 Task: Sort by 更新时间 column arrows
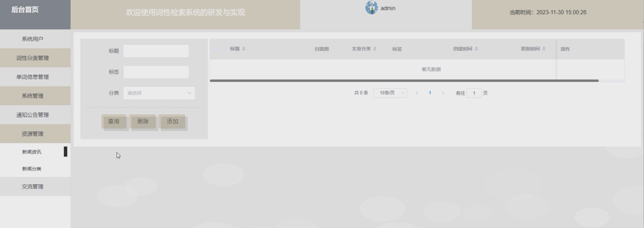tap(544, 49)
